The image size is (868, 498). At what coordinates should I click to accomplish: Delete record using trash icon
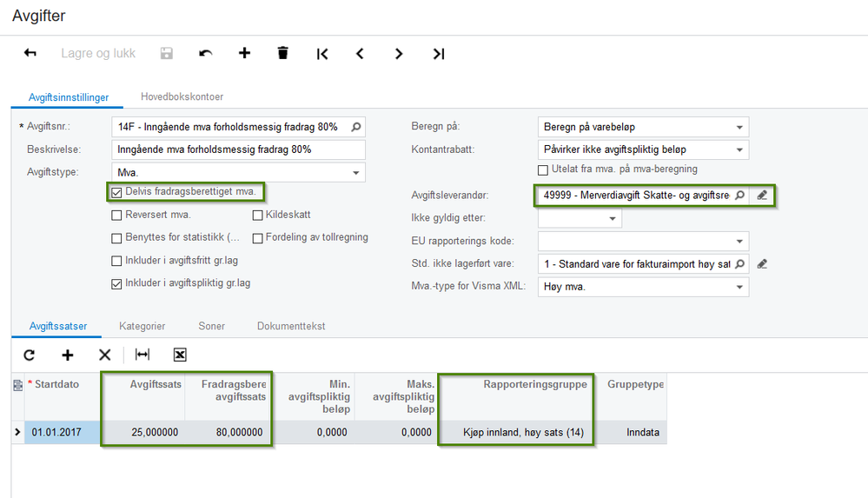pos(282,53)
